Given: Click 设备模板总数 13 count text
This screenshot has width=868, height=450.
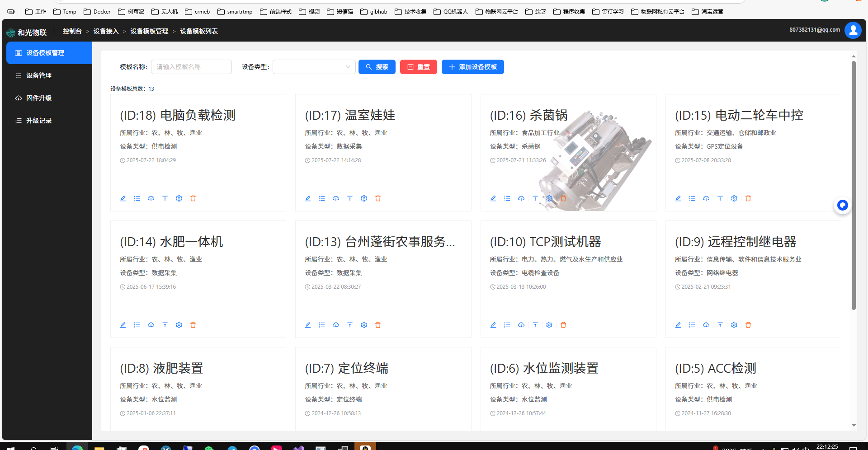Looking at the screenshot, I should pyautogui.click(x=132, y=89).
